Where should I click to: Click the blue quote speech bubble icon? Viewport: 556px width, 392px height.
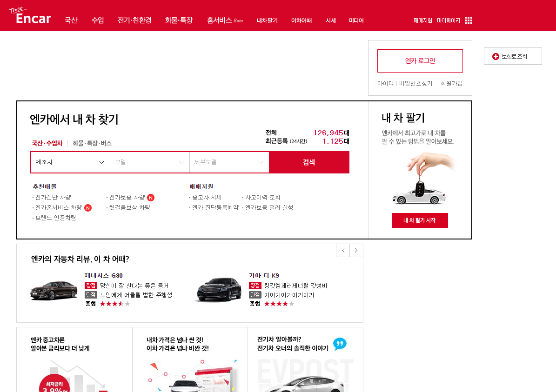(340, 344)
